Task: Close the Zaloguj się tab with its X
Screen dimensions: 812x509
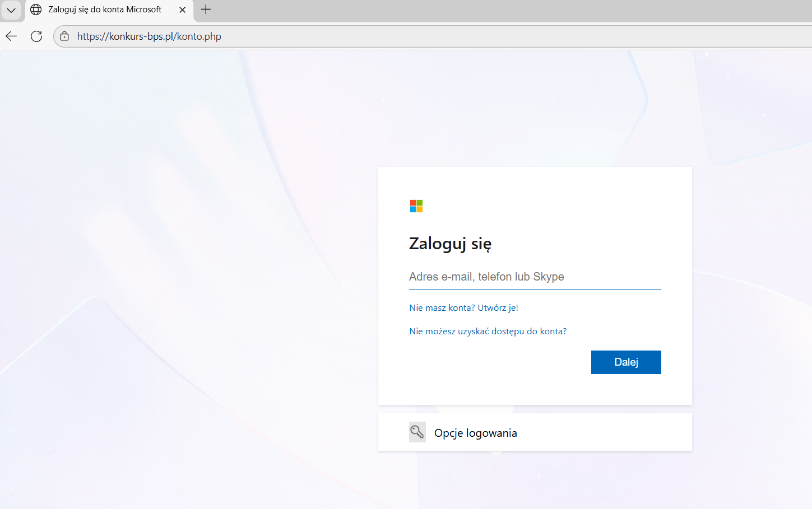Action: 182,10
